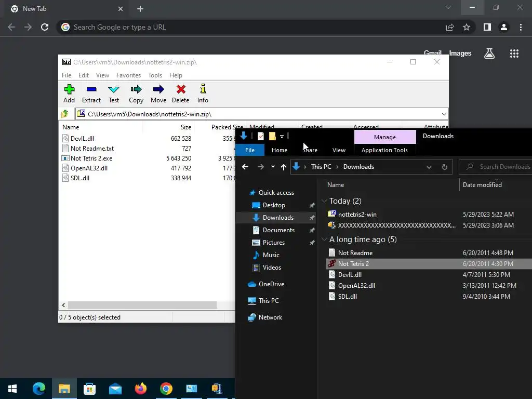Screen dimensions: 532x399
Task: Open the Windows Start menu
Action: point(12,389)
